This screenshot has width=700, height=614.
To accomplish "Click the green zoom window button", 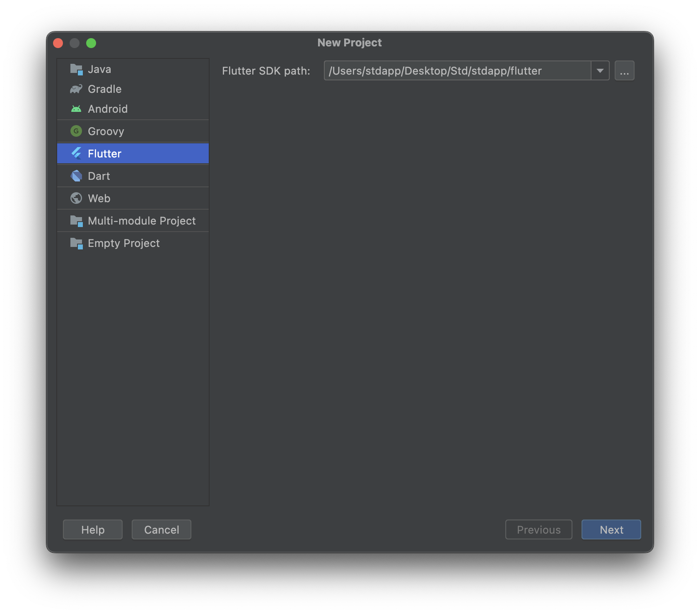I will (x=91, y=43).
